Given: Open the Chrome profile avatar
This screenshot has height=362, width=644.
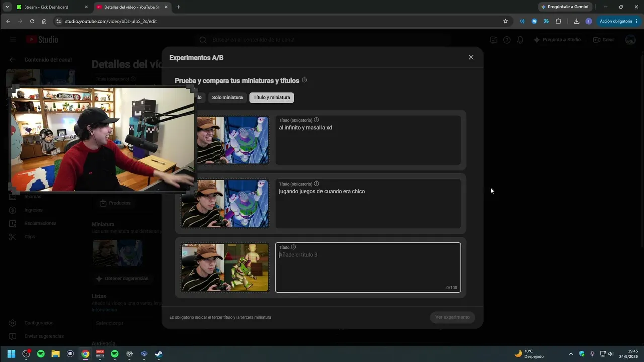Looking at the screenshot, I should click(x=589, y=21).
